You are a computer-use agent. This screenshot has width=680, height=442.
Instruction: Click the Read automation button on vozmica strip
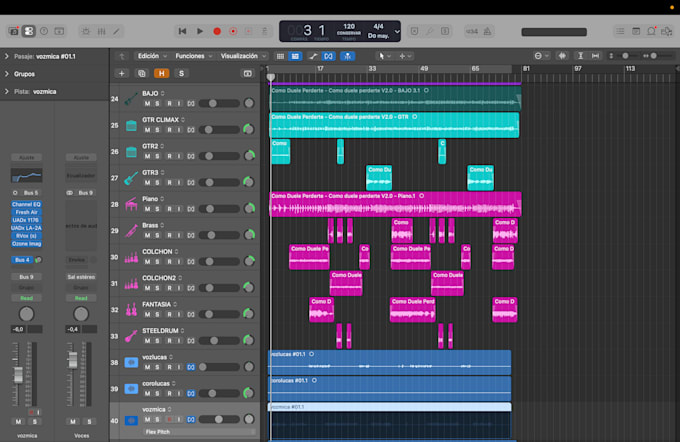[26, 298]
